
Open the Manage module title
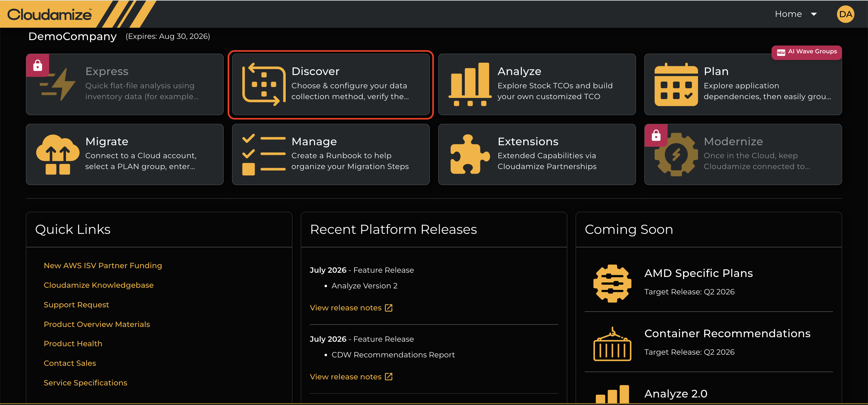coord(314,142)
